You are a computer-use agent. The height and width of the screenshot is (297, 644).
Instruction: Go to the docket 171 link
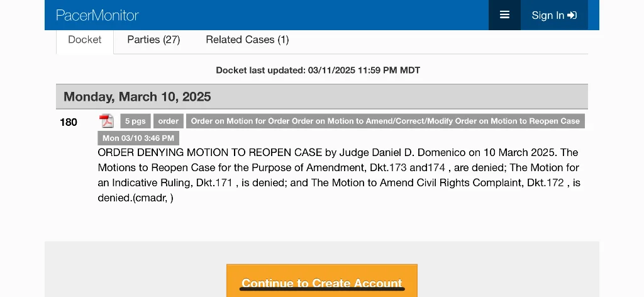pyautogui.click(x=224, y=183)
